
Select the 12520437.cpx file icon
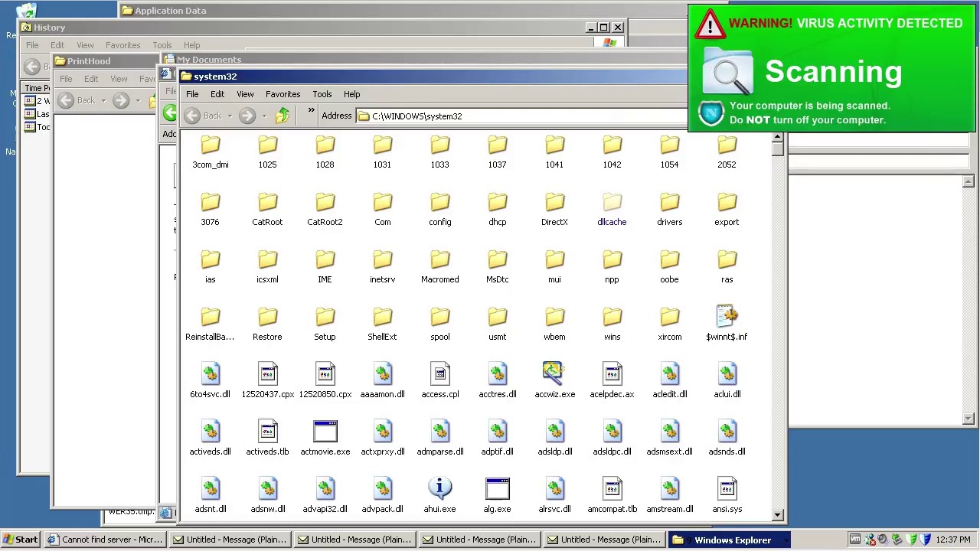(267, 374)
